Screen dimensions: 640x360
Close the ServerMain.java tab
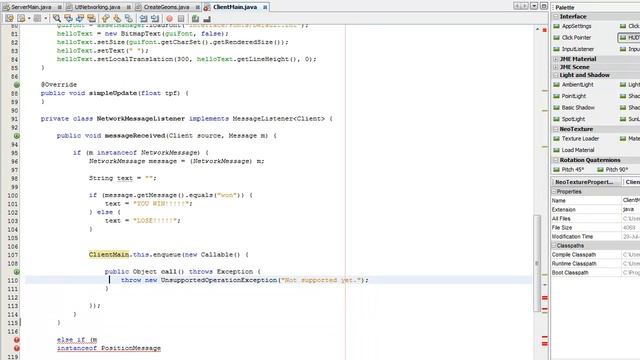60,7
